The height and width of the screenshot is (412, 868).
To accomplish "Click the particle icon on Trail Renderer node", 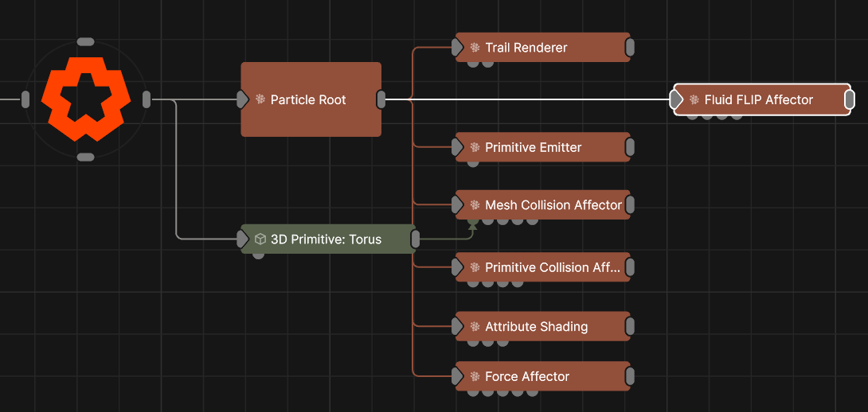I will click(x=475, y=48).
